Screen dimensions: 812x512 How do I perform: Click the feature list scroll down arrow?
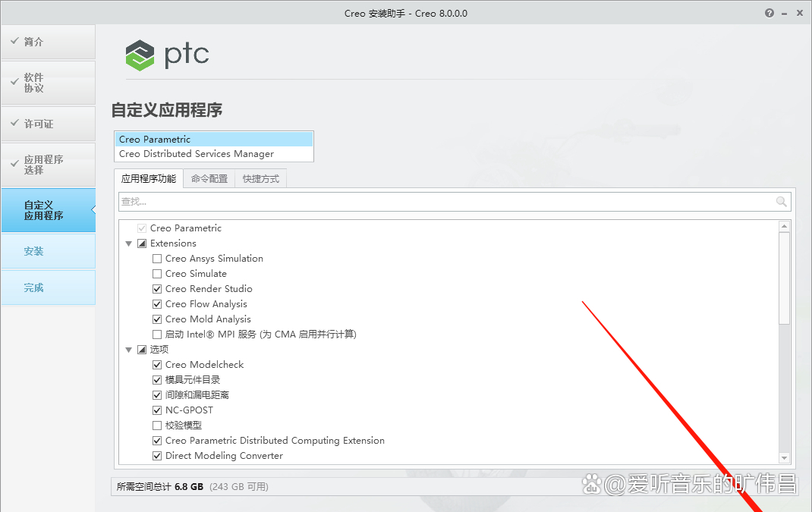coord(784,457)
